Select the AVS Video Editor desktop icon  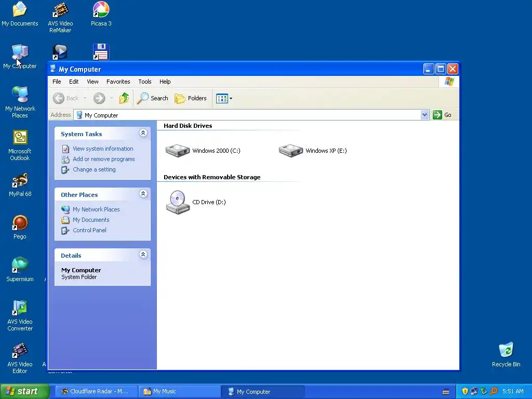[x=20, y=358]
